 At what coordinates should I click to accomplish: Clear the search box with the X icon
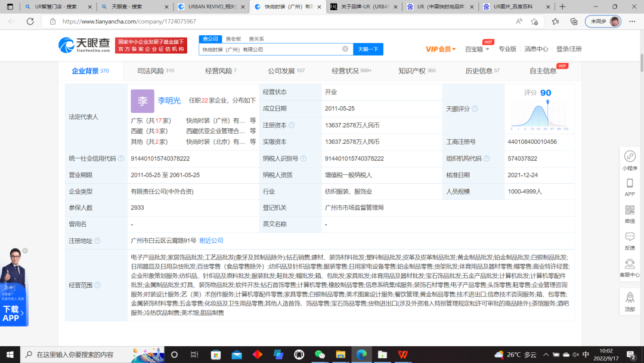point(345,49)
